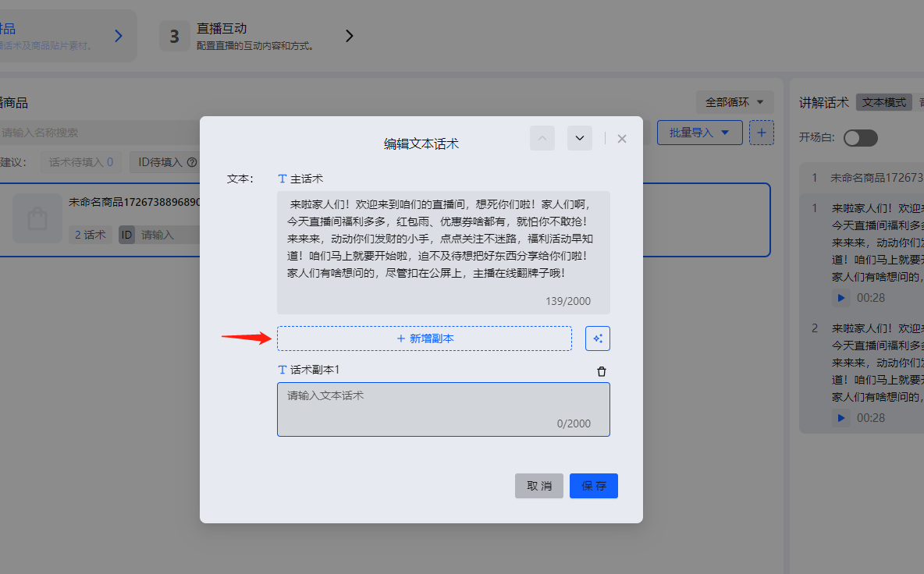
Task: Click chevron after 直播互动 step
Action: click(x=350, y=36)
